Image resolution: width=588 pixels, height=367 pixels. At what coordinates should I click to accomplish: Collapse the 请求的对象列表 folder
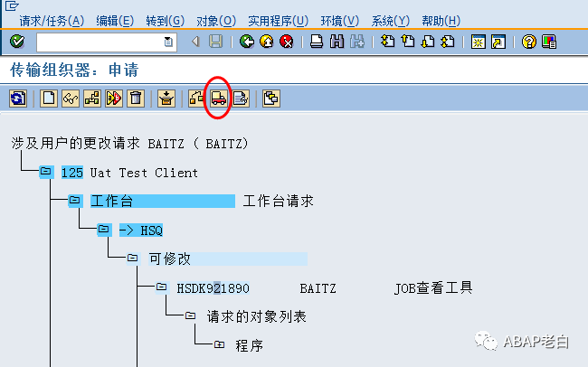[190, 315]
